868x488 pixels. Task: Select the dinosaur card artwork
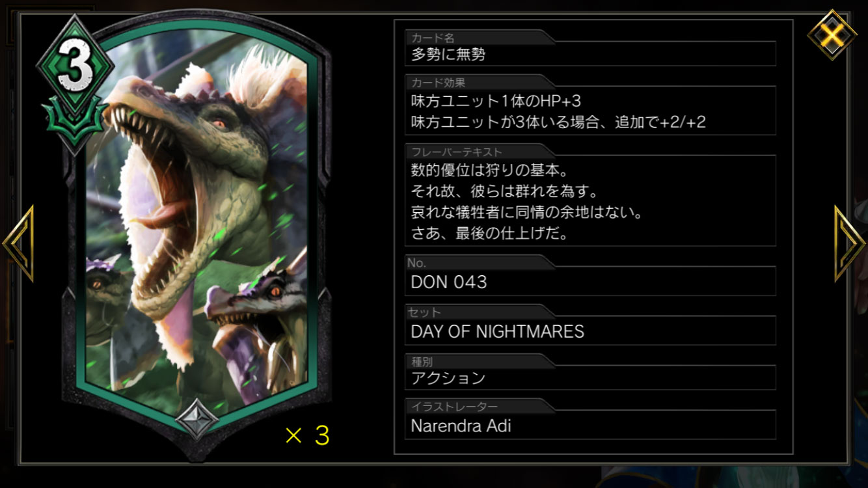(197, 224)
